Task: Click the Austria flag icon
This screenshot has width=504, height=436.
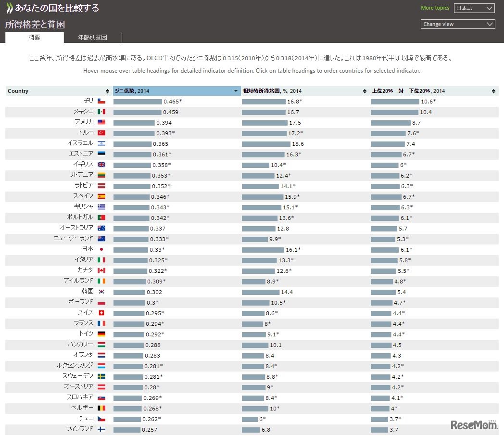Action: coord(101,387)
